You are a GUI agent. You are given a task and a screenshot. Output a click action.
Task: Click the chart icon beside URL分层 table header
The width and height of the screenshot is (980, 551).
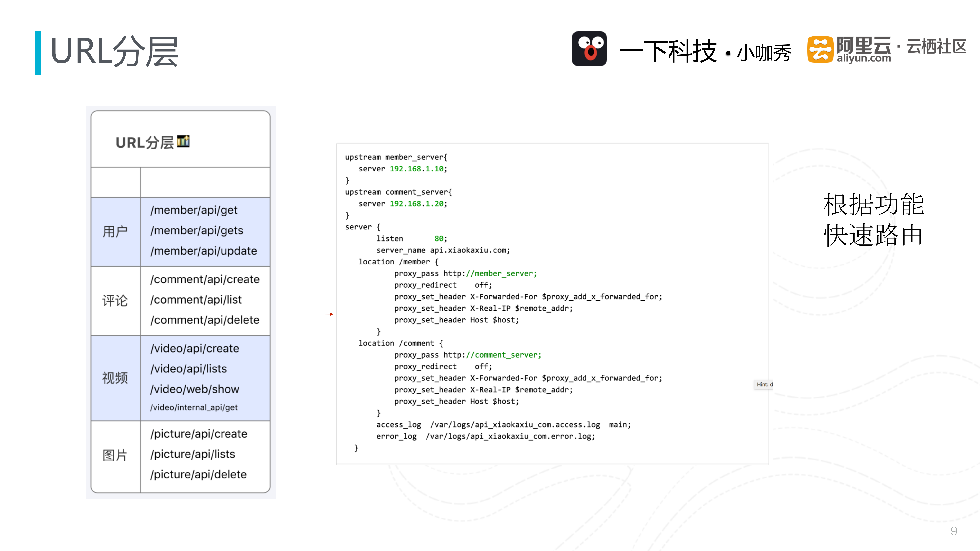pyautogui.click(x=183, y=141)
